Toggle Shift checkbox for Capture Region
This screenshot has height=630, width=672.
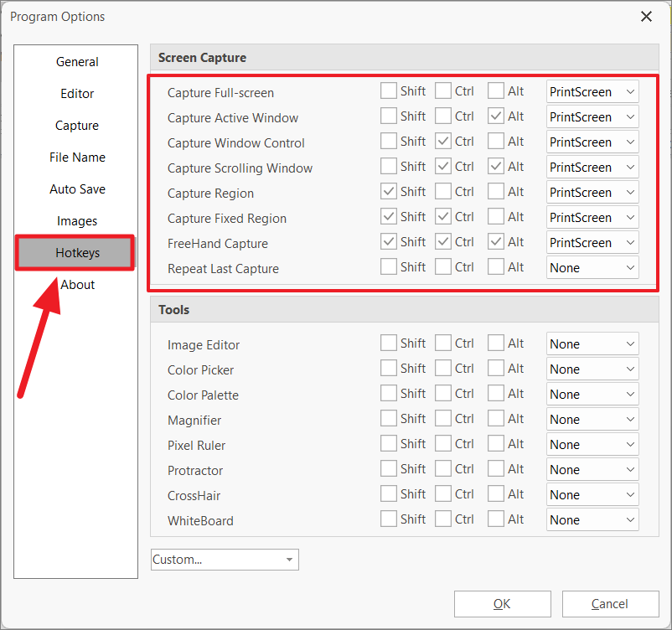[x=388, y=192]
